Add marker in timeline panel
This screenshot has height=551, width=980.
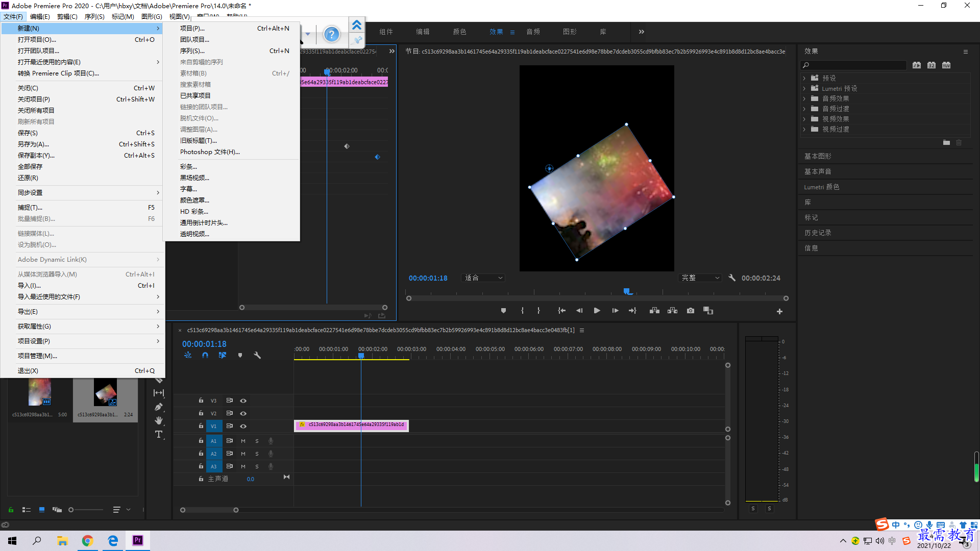tap(240, 355)
